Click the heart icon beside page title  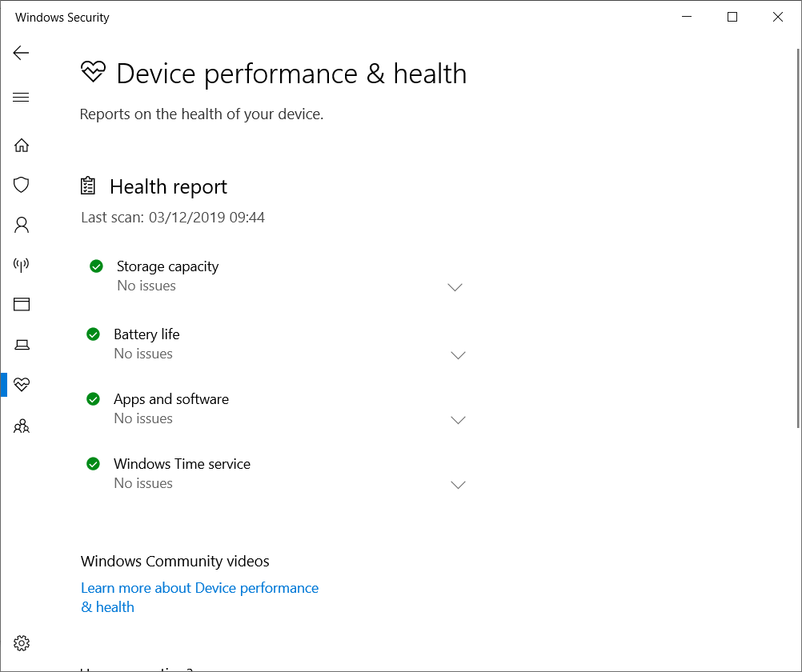coord(93,71)
